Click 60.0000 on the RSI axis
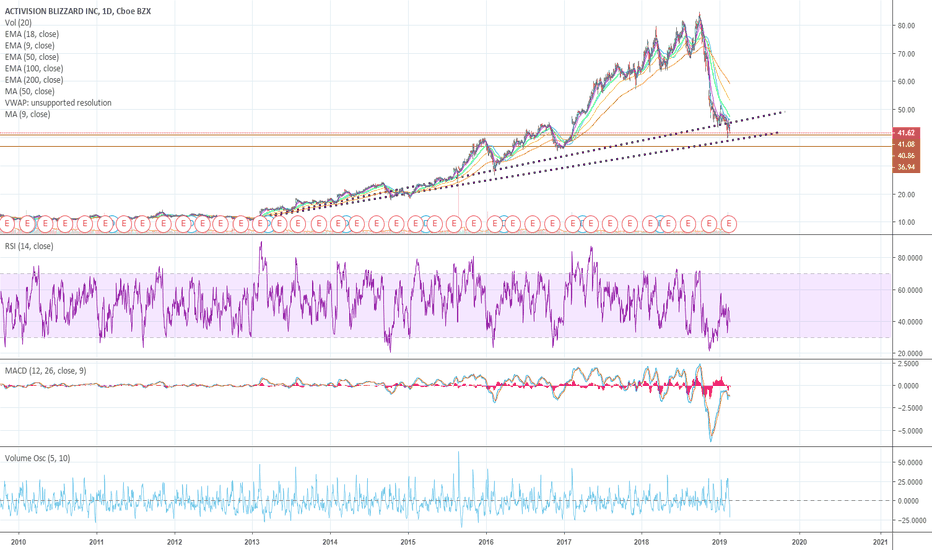Screen dimensions: 932x550 click(x=910, y=290)
